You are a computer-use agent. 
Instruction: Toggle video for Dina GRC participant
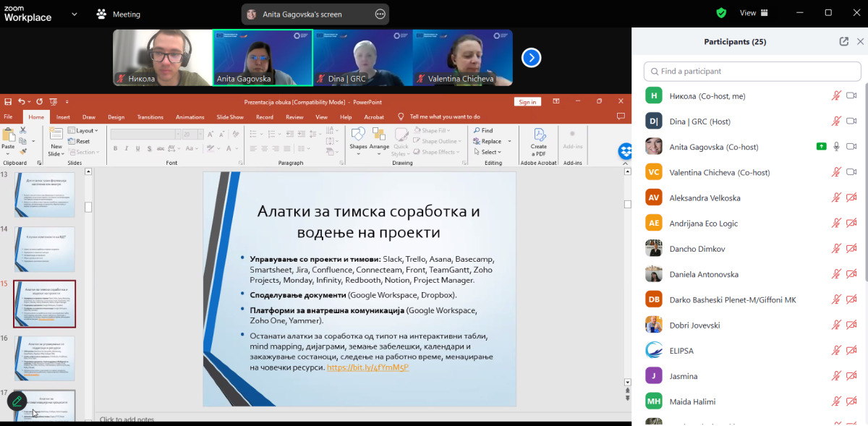851,122
